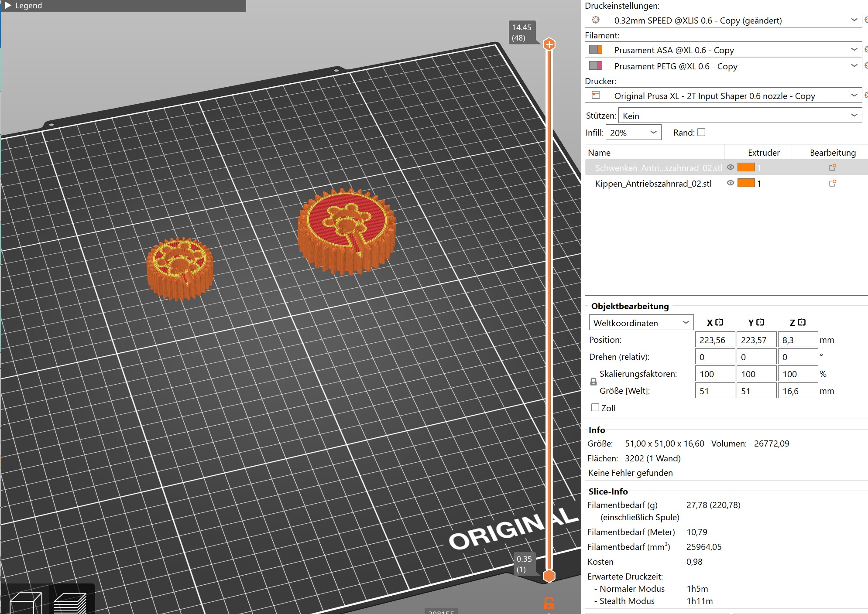Click the Filamentbedarf (Meter) value 10,79
The height and width of the screenshot is (614, 868).
(x=697, y=532)
